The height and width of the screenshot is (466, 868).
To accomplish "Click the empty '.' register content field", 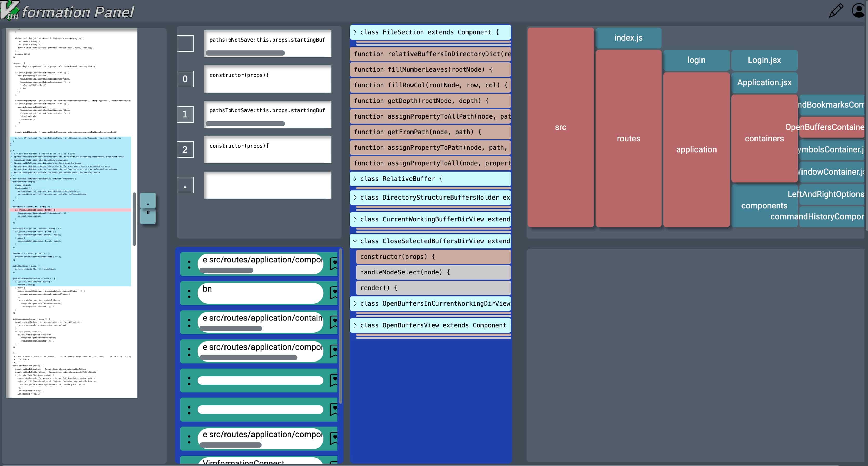I will click(267, 185).
